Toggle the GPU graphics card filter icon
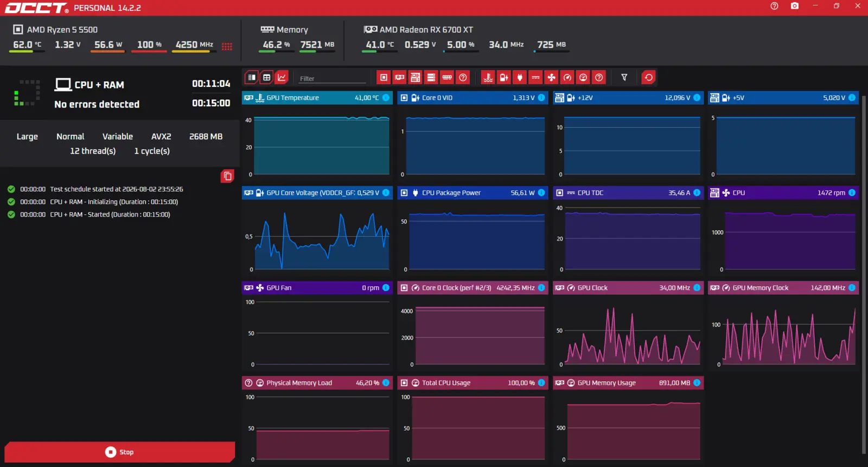The width and height of the screenshot is (868, 467). pyautogui.click(x=400, y=78)
